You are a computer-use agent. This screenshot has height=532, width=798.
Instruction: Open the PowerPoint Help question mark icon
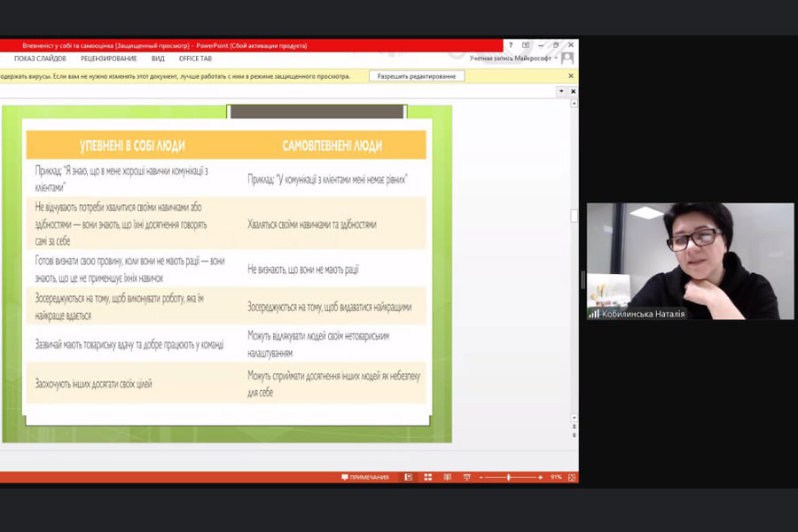click(511, 45)
